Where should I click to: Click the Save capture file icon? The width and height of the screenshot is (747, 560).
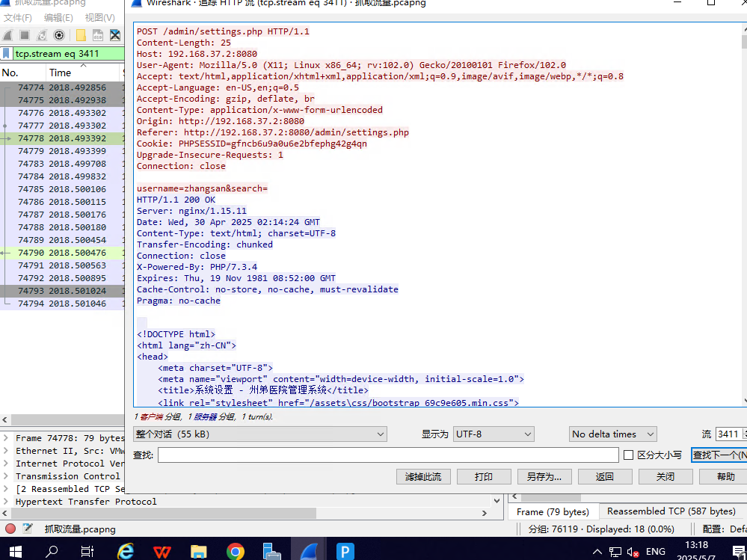[98, 35]
